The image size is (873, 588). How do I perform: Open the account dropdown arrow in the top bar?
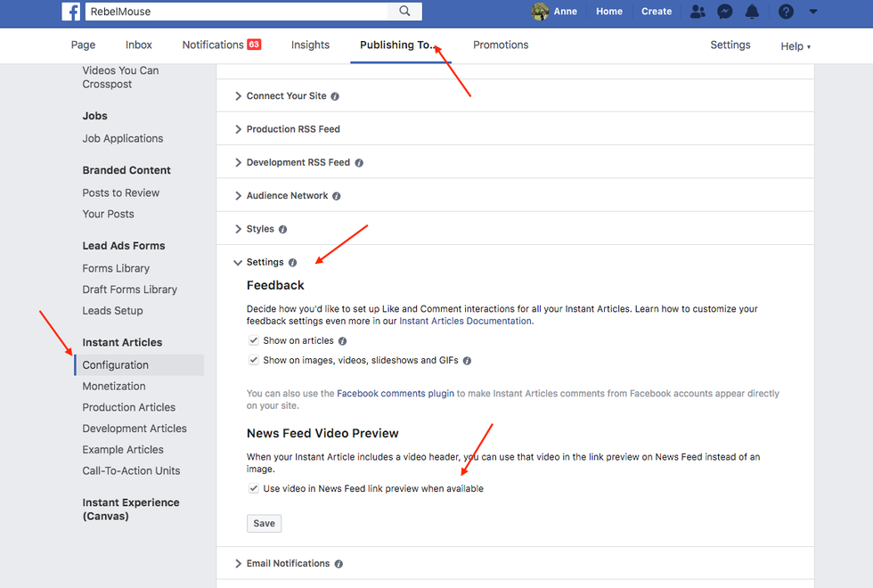812,12
